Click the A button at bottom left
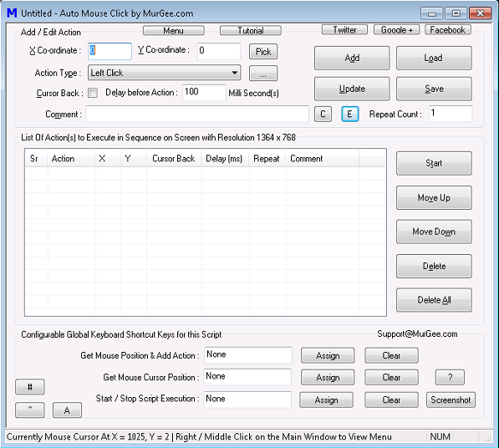The image size is (499, 448). 67,410
